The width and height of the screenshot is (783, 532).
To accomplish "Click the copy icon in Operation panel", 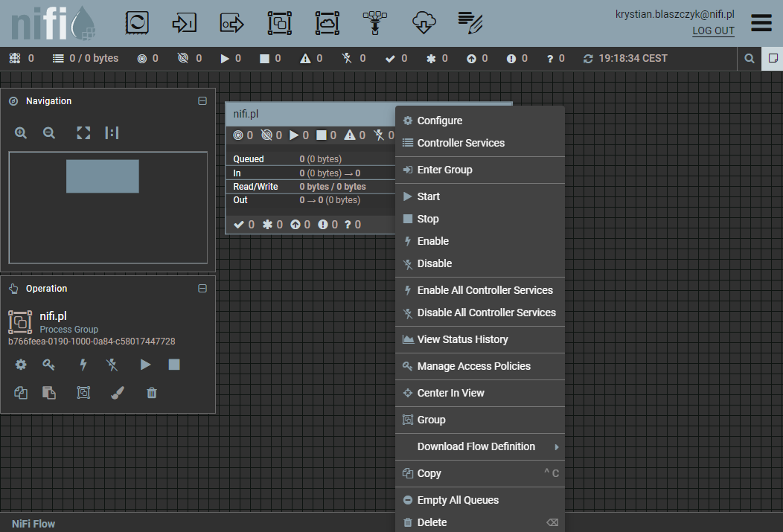I will [x=21, y=393].
